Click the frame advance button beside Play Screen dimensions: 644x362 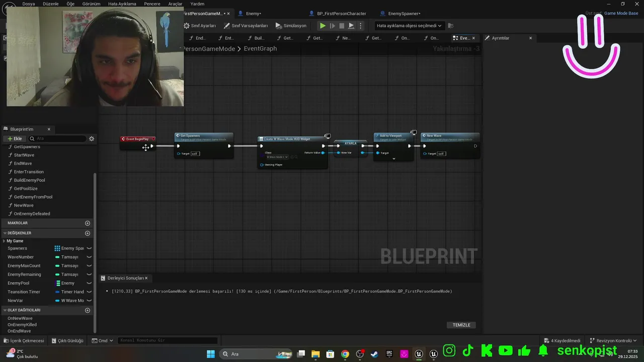(x=332, y=26)
